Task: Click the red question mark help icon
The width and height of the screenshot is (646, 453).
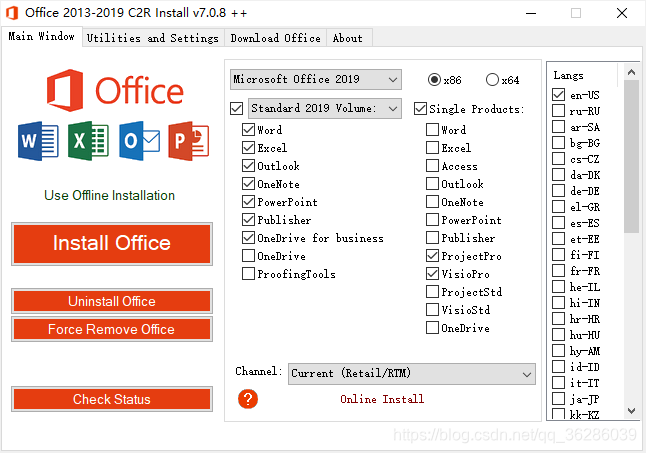Action: 248,399
